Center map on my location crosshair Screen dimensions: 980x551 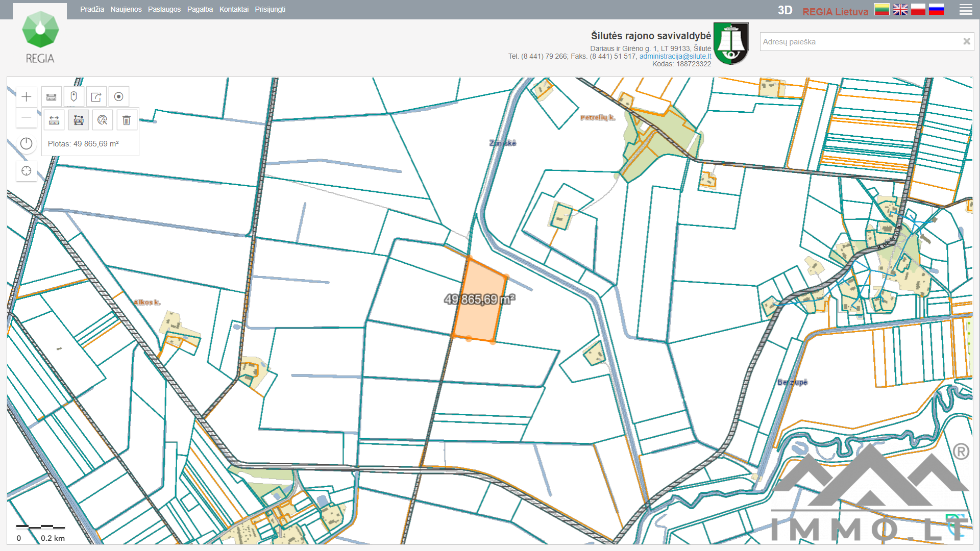(27, 171)
